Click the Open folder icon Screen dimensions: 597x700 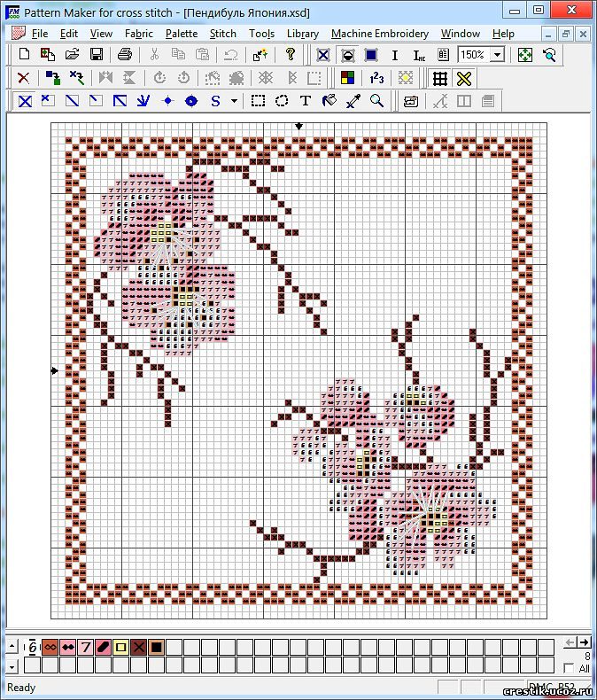click(x=73, y=54)
